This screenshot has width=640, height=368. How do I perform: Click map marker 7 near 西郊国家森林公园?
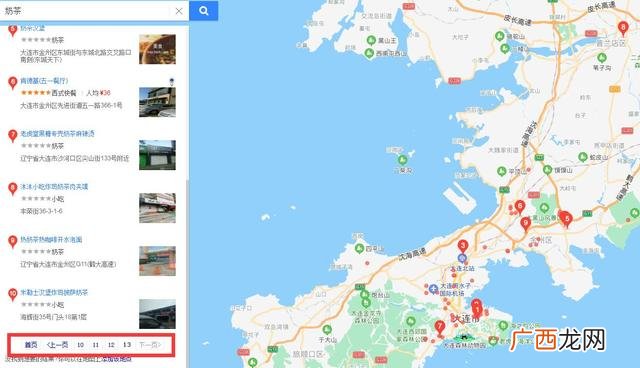(x=440, y=327)
